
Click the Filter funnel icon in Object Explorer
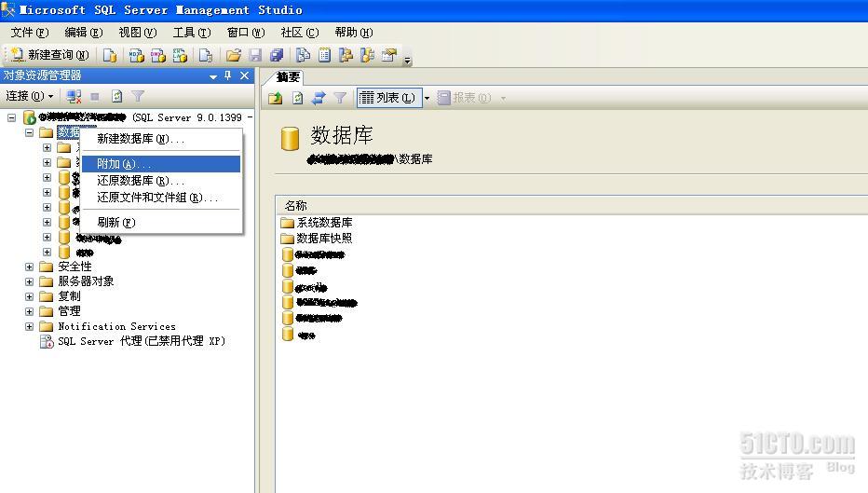click(138, 96)
